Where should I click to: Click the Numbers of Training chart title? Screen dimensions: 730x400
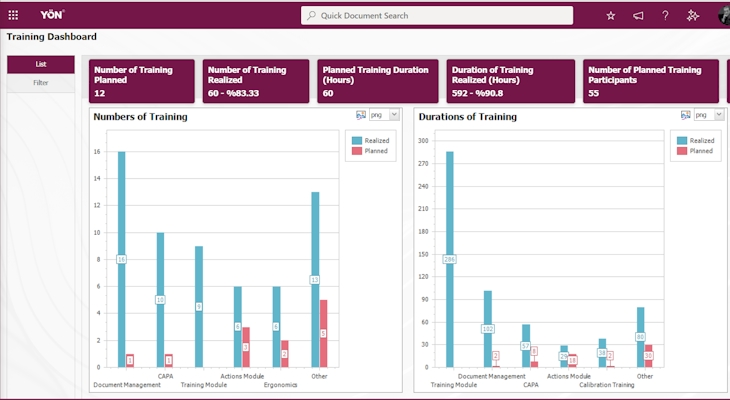141,117
